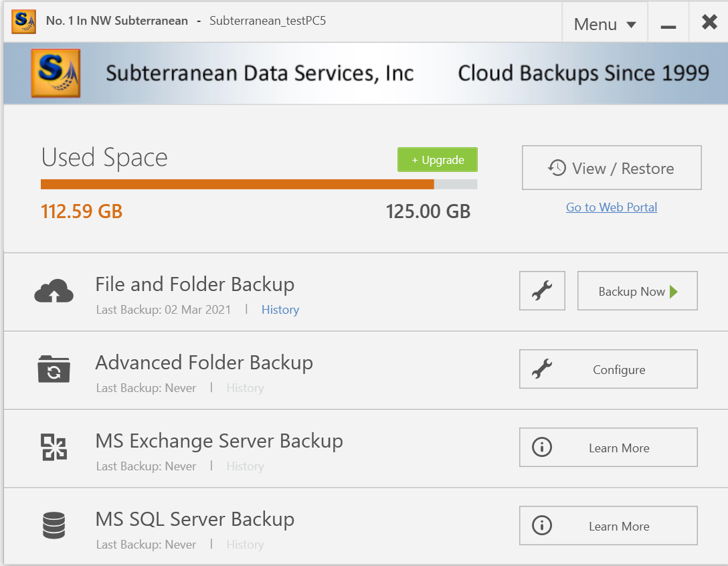728x566 pixels.
Task: Select the MS Exchange Server Backup title
Action: tap(219, 441)
